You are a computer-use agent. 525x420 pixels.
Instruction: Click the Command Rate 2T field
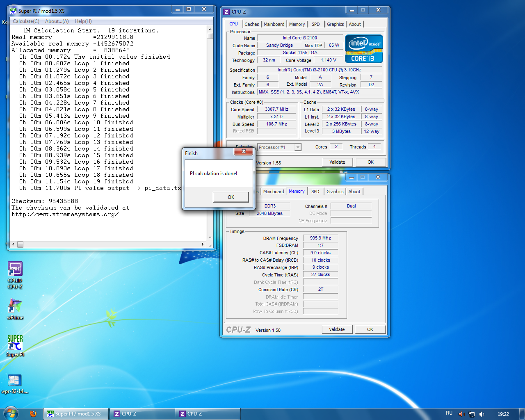(x=320, y=290)
